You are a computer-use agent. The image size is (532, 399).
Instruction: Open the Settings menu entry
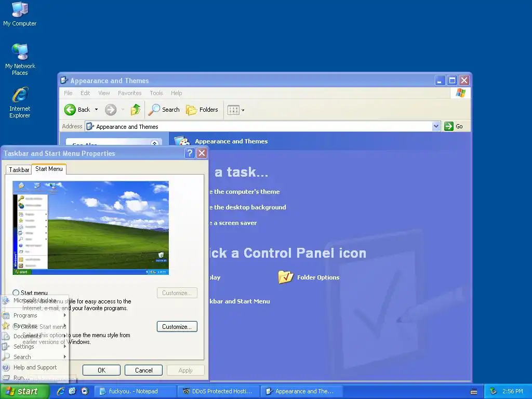[35, 347]
